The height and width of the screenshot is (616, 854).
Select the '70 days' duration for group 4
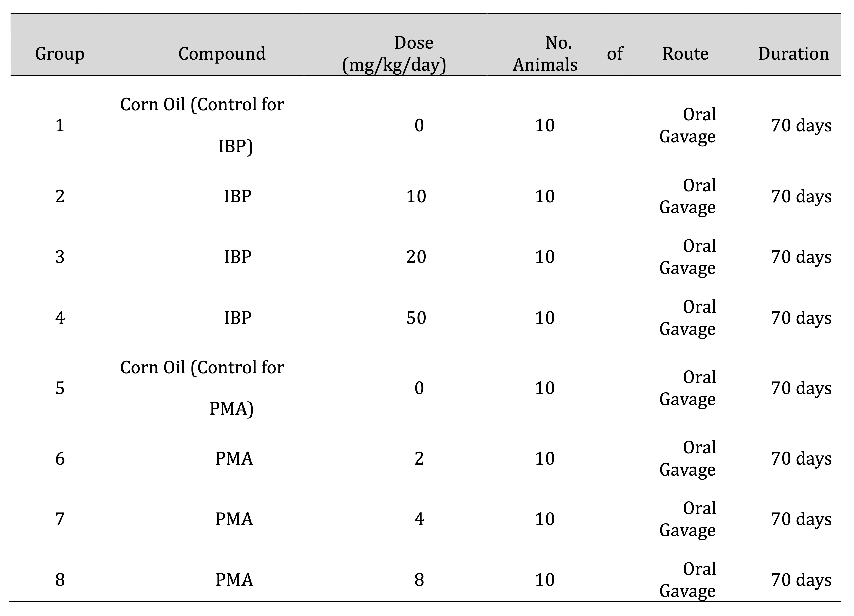801,318
